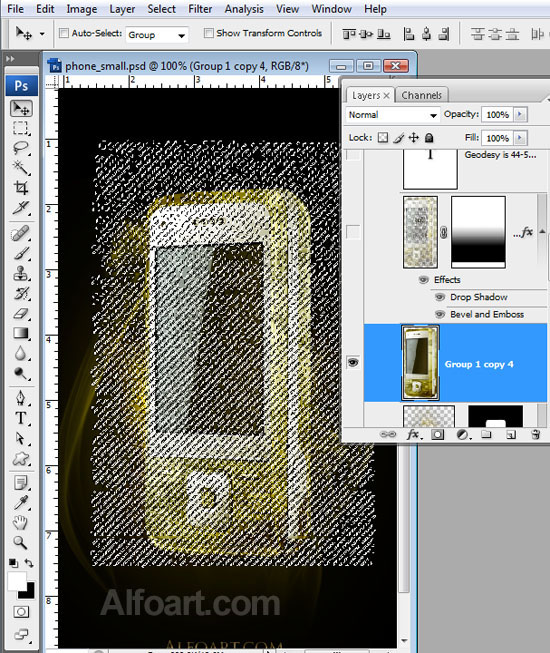Toggle Quick Mask mode
Screen dimensions: 550x653
click(x=21, y=612)
